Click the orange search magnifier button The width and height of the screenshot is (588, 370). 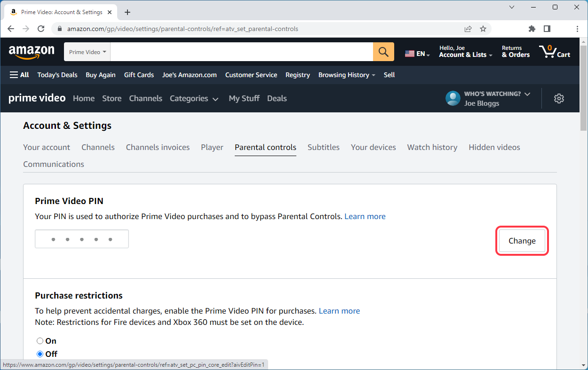[x=383, y=52]
